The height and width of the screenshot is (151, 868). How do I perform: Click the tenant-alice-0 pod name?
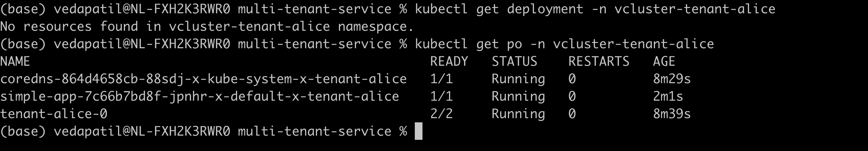coord(54,114)
